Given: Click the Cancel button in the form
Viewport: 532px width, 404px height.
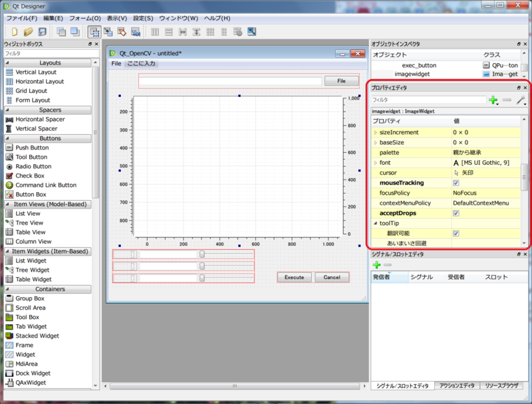Looking at the screenshot, I should (331, 277).
